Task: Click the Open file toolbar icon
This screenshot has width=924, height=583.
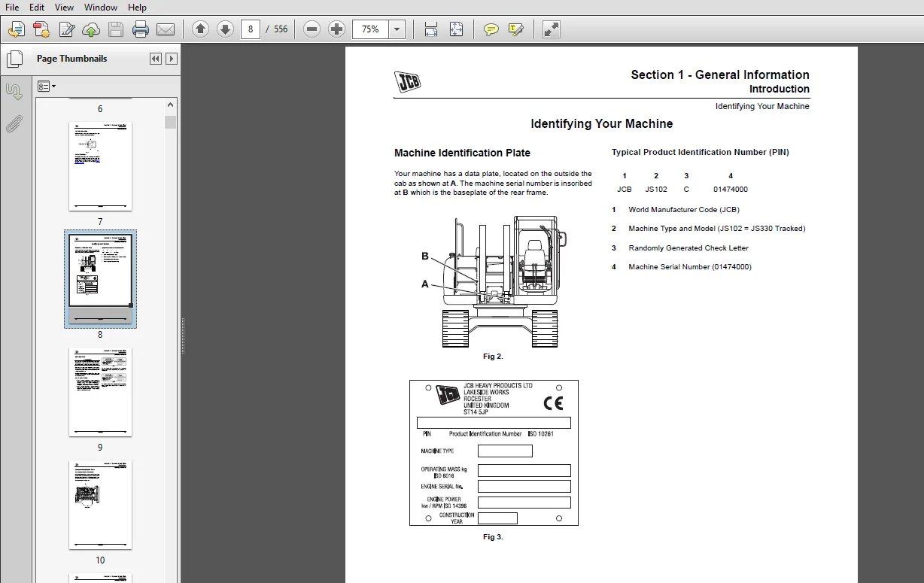Action: tap(17, 29)
